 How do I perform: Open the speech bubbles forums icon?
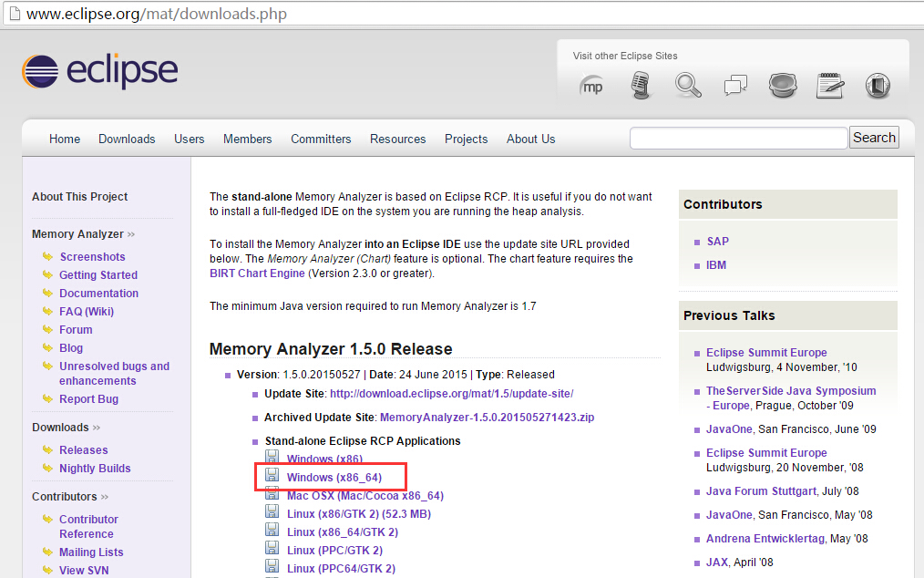pos(735,86)
